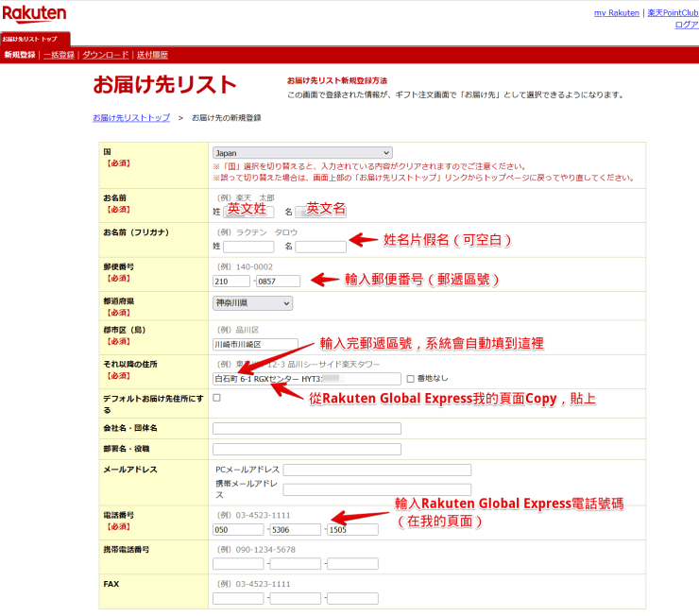Click the 携帯メールアドレス input field

click(377, 489)
